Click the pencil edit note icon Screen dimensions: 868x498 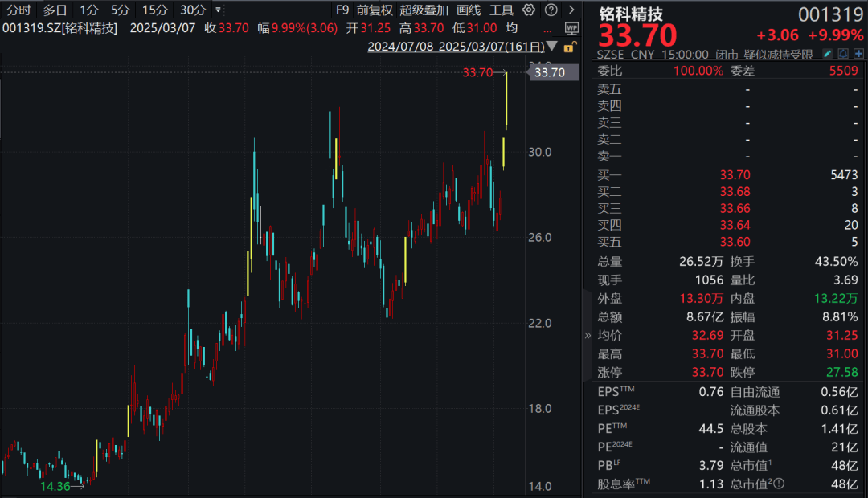click(828, 54)
